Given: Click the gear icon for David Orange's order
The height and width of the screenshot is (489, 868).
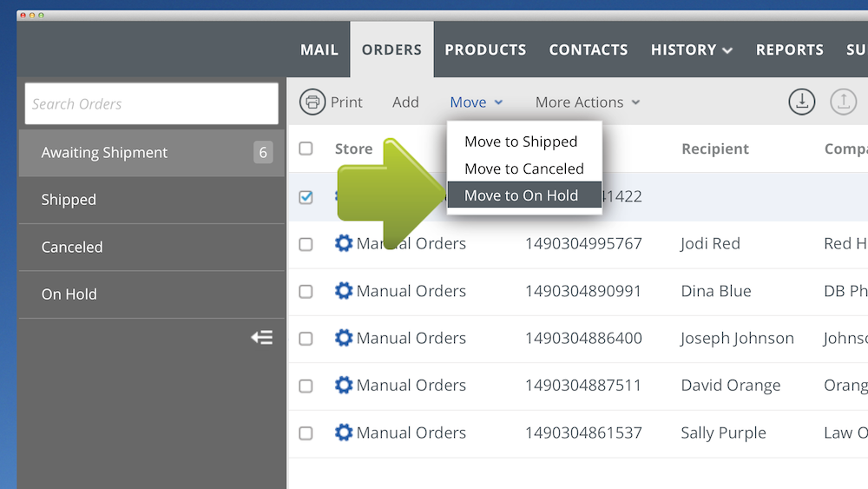Looking at the screenshot, I should [x=344, y=385].
